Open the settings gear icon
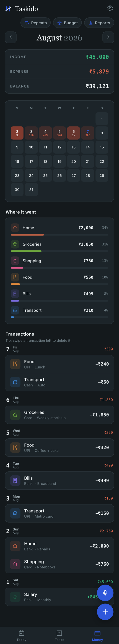This screenshot has width=119, height=644. pos(110,8)
